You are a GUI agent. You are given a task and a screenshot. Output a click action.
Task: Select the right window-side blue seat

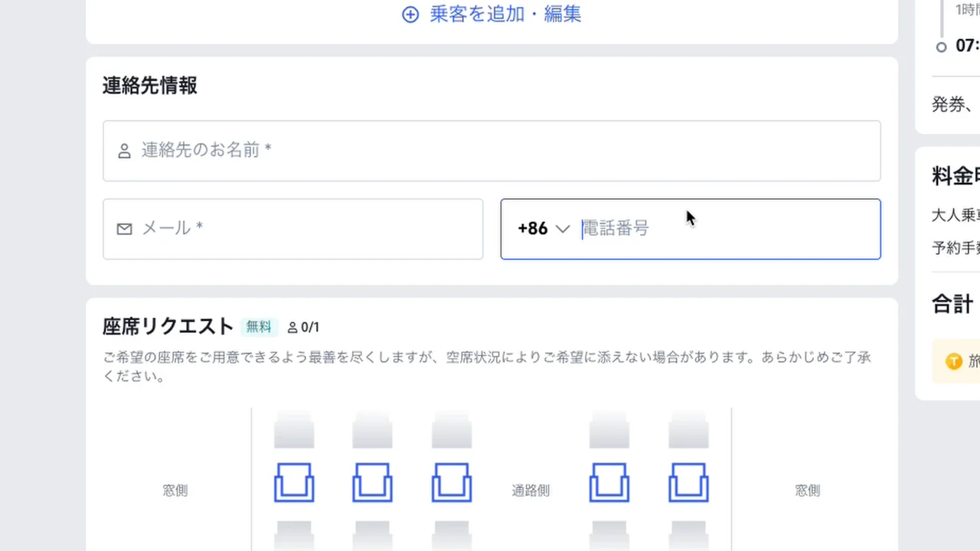[688, 482]
